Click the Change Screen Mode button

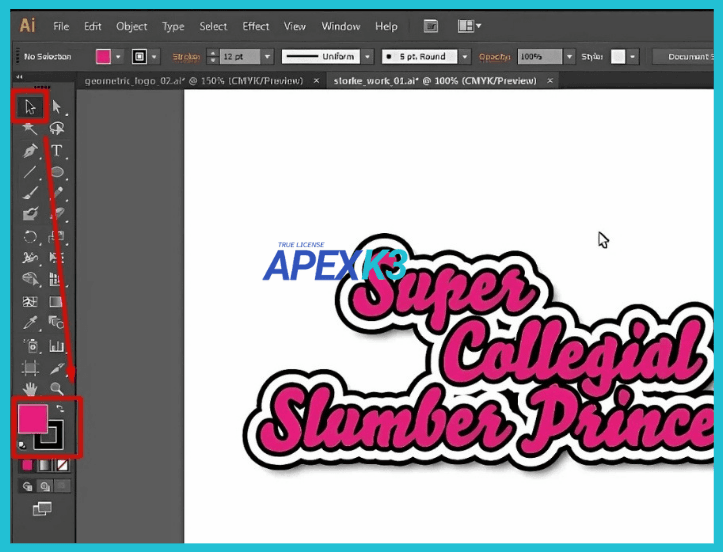[42, 509]
